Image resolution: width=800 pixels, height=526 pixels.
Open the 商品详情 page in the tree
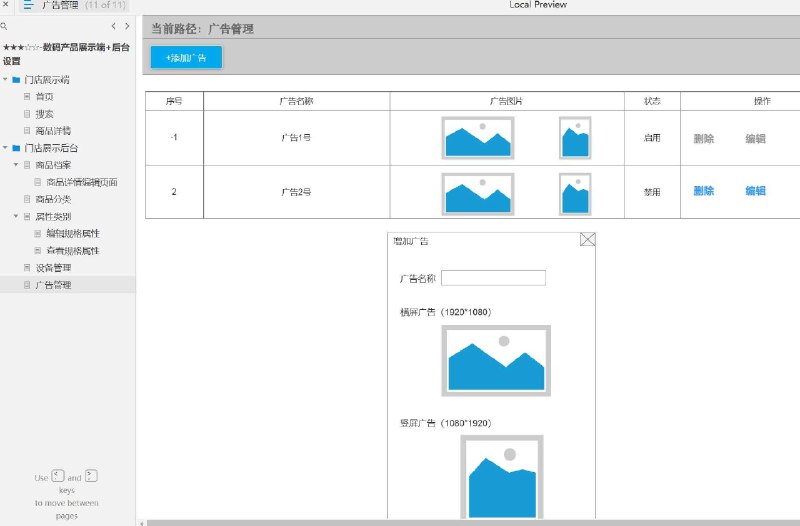53,131
